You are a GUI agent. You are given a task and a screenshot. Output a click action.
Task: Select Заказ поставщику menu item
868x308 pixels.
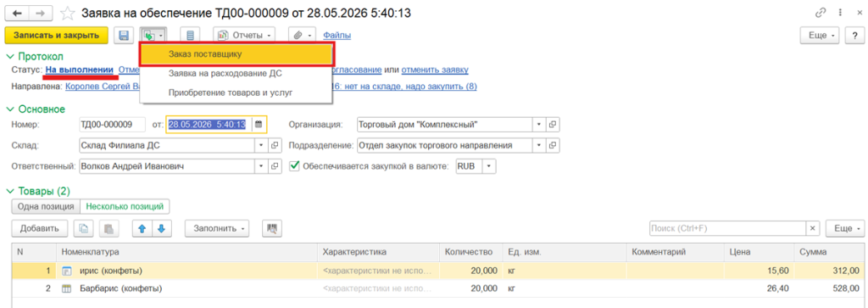click(236, 54)
